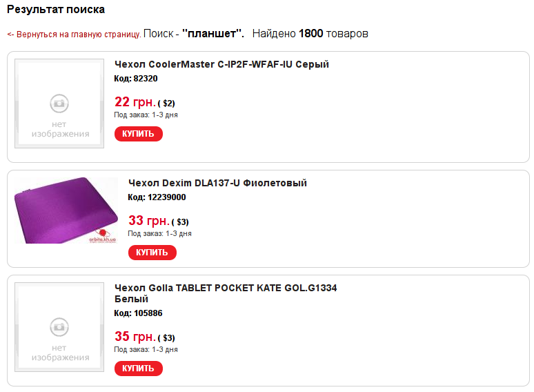The width and height of the screenshot is (534, 392).
Task: Click camera icon in Golla image placeholder
Action: 59,326
